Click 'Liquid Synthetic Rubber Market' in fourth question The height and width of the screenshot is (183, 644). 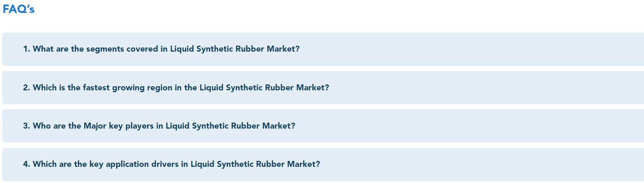(252, 164)
